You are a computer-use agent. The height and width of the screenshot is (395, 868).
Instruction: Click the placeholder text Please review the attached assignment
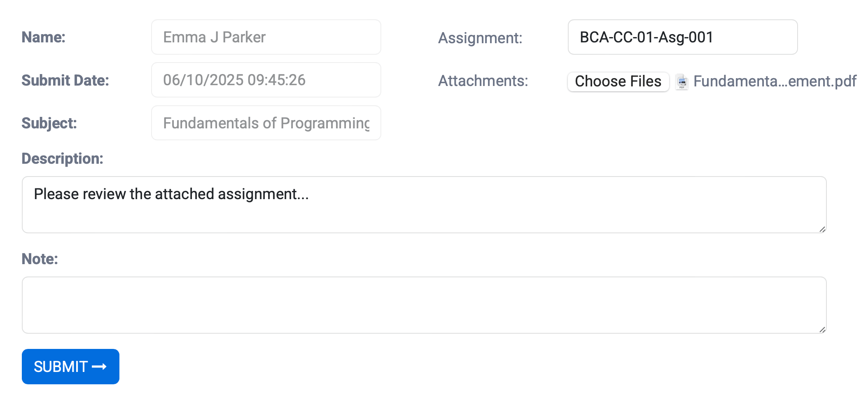[172, 194]
